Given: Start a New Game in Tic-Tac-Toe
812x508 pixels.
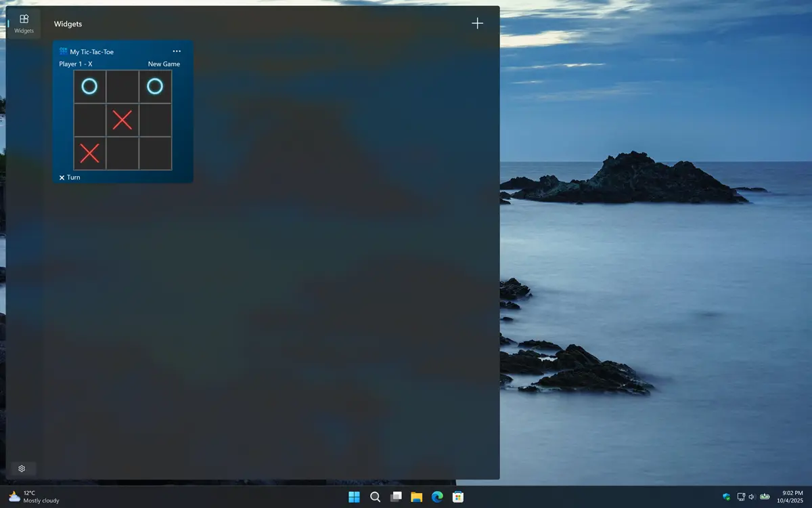Looking at the screenshot, I should (164, 64).
